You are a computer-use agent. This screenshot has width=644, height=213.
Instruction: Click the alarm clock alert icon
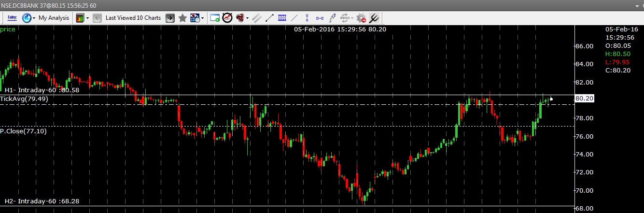(x=227, y=18)
